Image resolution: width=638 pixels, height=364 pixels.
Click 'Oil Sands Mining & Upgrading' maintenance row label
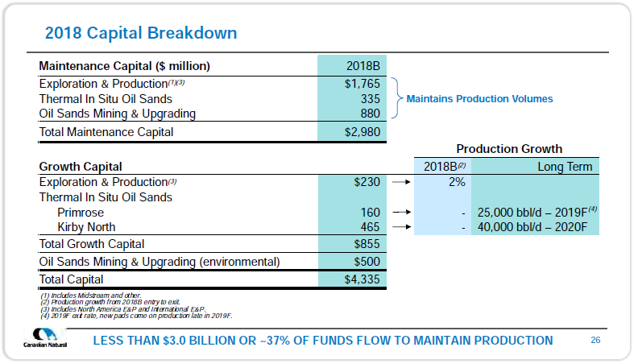click(117, 114)
